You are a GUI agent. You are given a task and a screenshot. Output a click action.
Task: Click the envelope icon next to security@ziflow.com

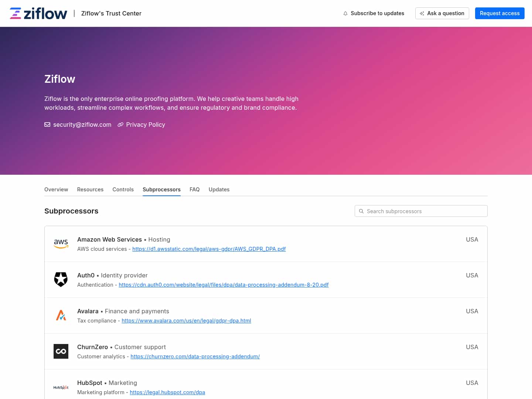coord(47,125)
